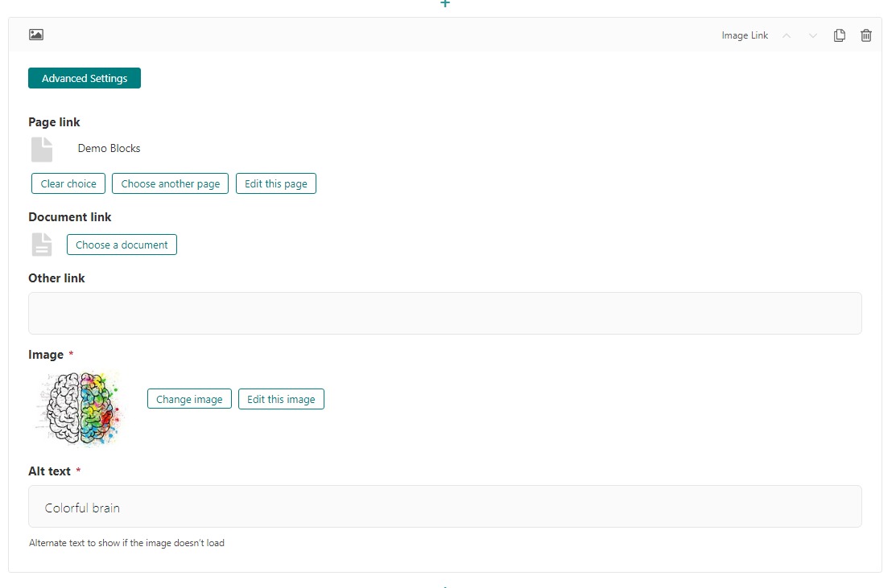
Task: Click the Demo Blocks page title
Action: [109, 149]
